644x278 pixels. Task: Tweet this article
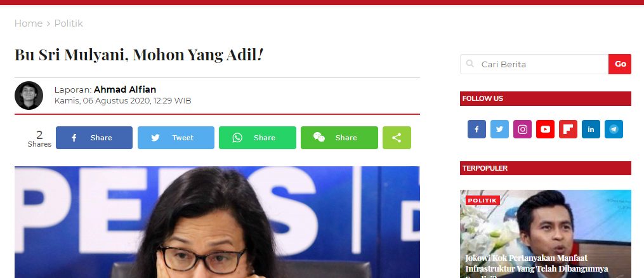(176, 138)
